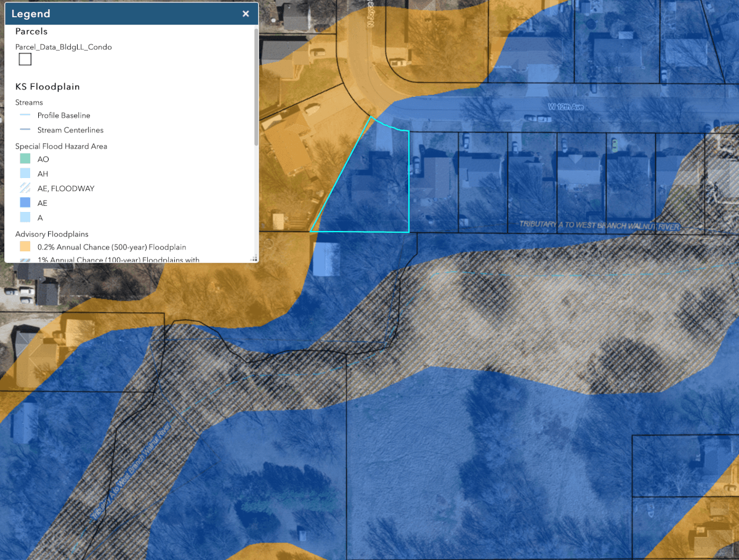Click the AO green legend swatch

click(x=25, y=159)
